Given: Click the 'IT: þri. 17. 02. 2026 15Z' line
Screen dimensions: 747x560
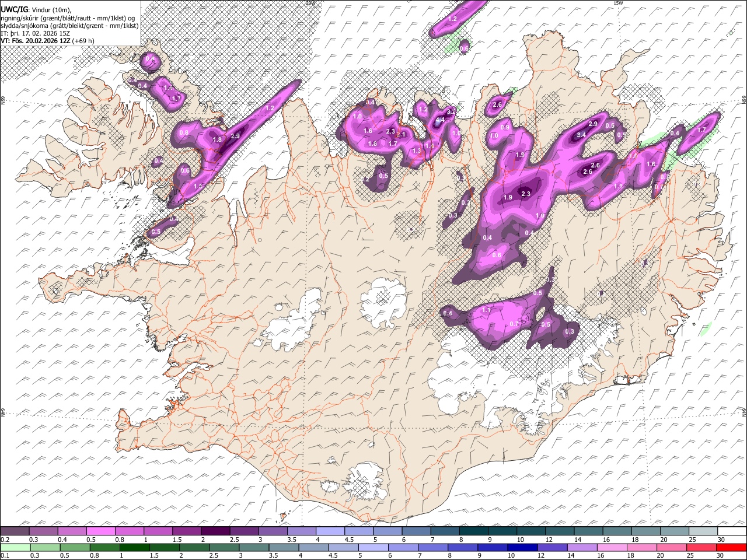Looking at the screenshot, I should pos(35,33).
